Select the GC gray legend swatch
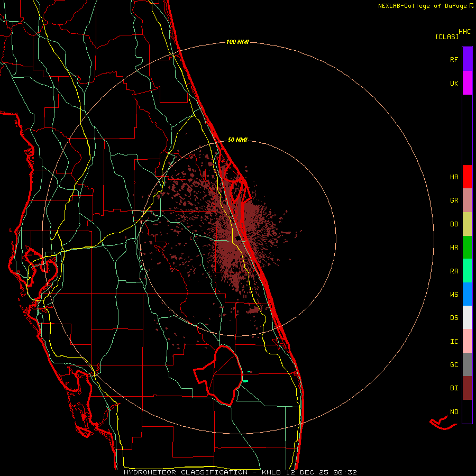The image size is (476, 476). click(467, 364)
